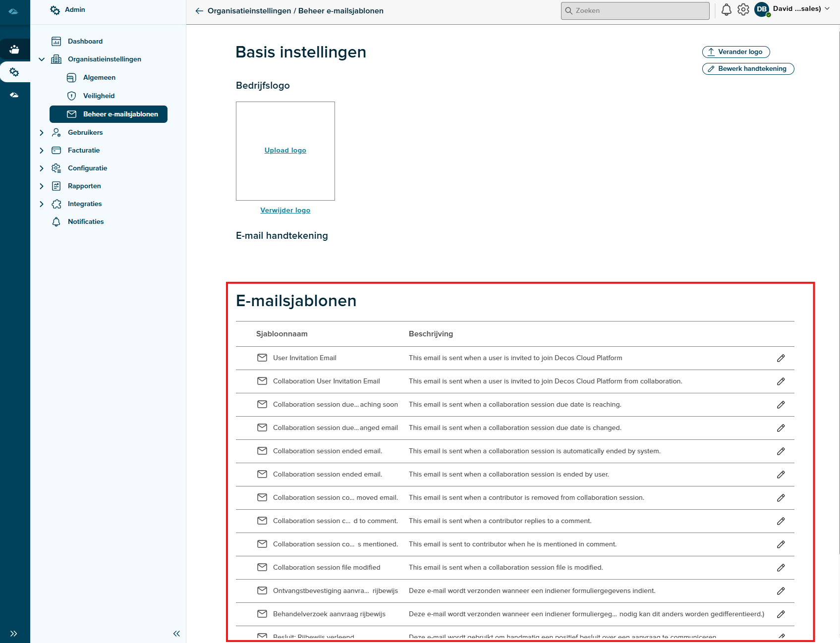Open Bewerk handtekening
This screenshot has height=643, width=840.
(748, 69)
